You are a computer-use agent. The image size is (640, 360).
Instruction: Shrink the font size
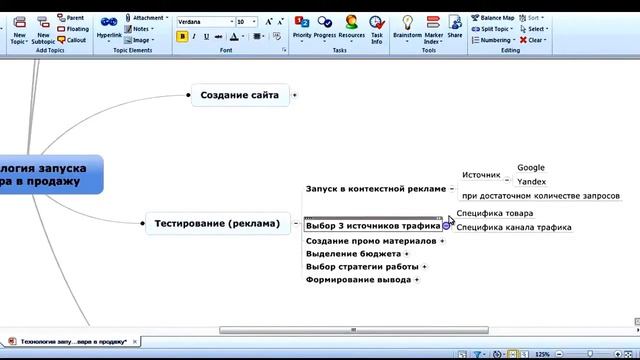coord(280,22)
